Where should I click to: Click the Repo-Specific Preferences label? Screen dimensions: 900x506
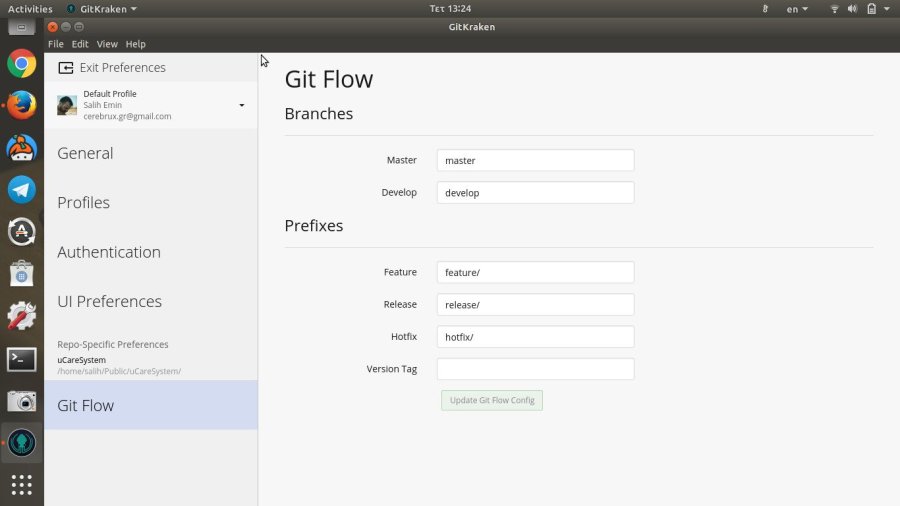(112, 344)
